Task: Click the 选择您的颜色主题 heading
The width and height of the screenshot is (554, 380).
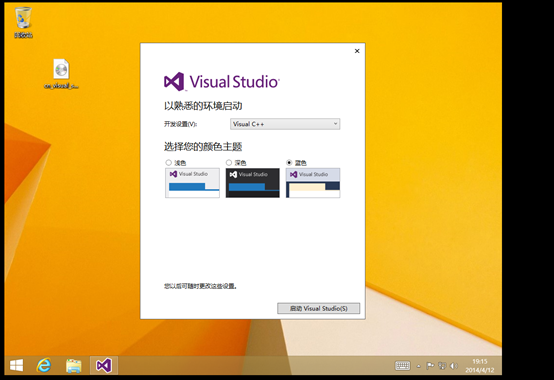Action: click(203, 147)
